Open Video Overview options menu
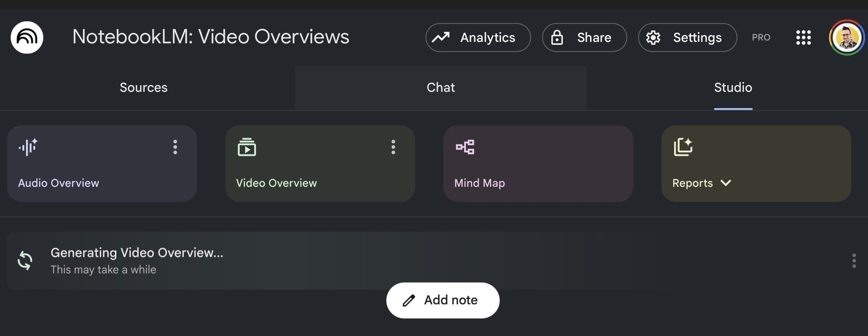Image resolution: width=868 pixels, height=336 pixels. 393,147
